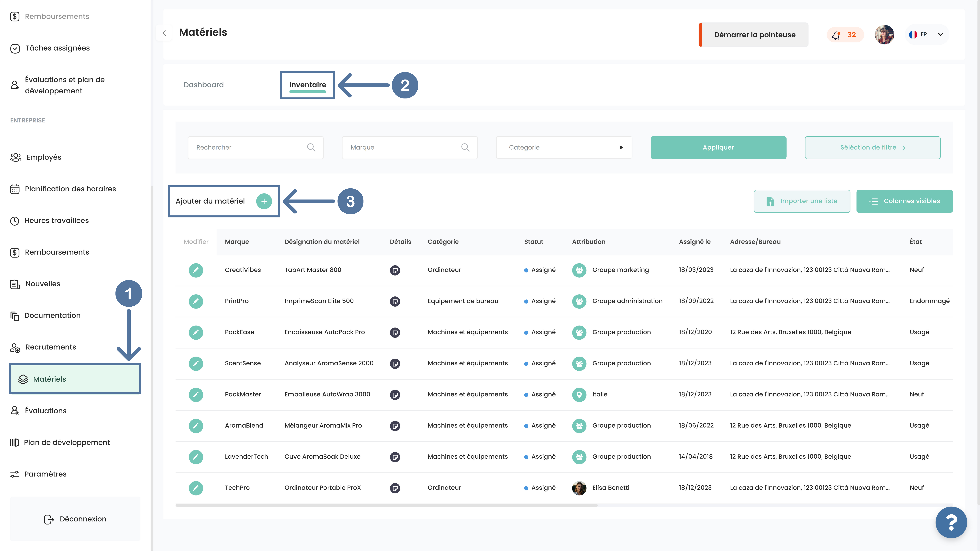Edit the PrintPro row with pencil icon

(x=196, y=301)
